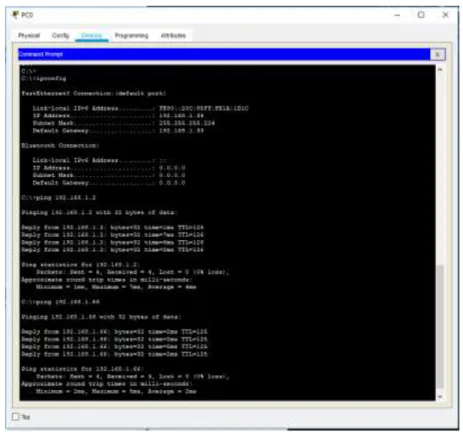The height and width of the screenshot is (438, 463).
Task: Click the Bluetooth Connection heading line
Action: 60,146
